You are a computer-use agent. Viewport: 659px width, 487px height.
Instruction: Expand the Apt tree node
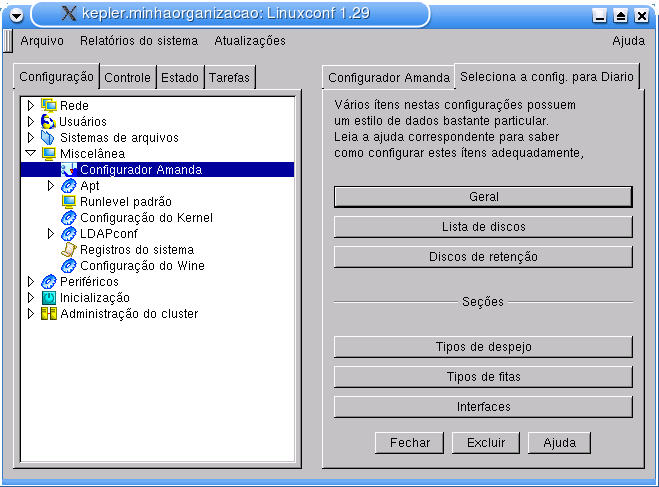coord(50,185)
